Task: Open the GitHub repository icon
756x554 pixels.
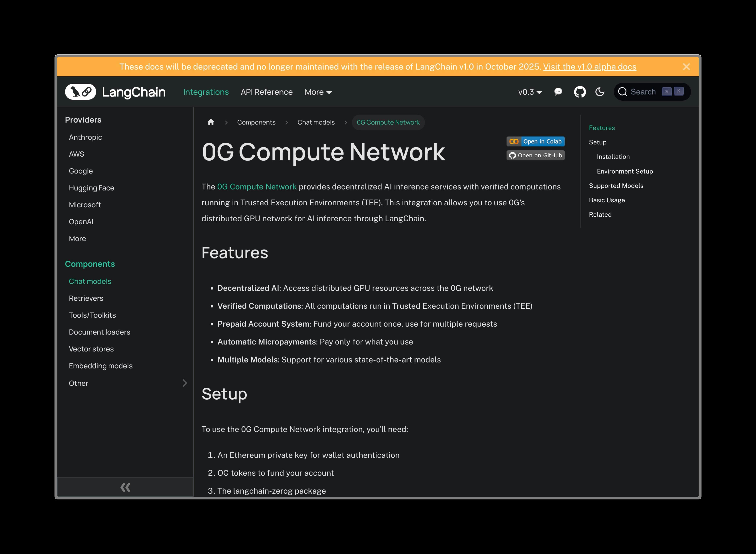Action: pos(580,92)
